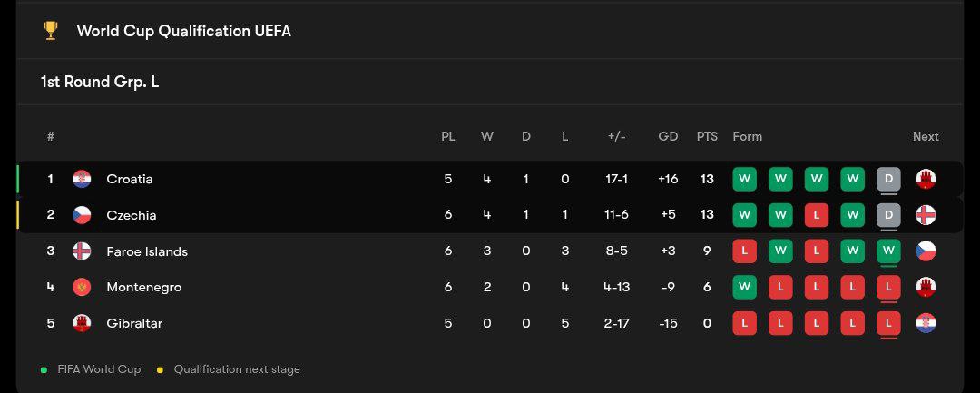Select the Croatia team name
The image size is (980, 393).
pos(130,179)
